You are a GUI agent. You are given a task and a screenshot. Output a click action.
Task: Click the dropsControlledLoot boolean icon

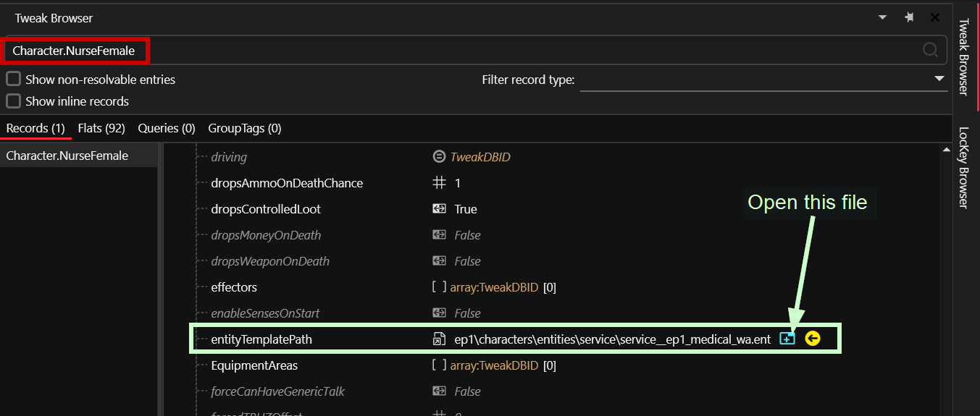point(439,209)
